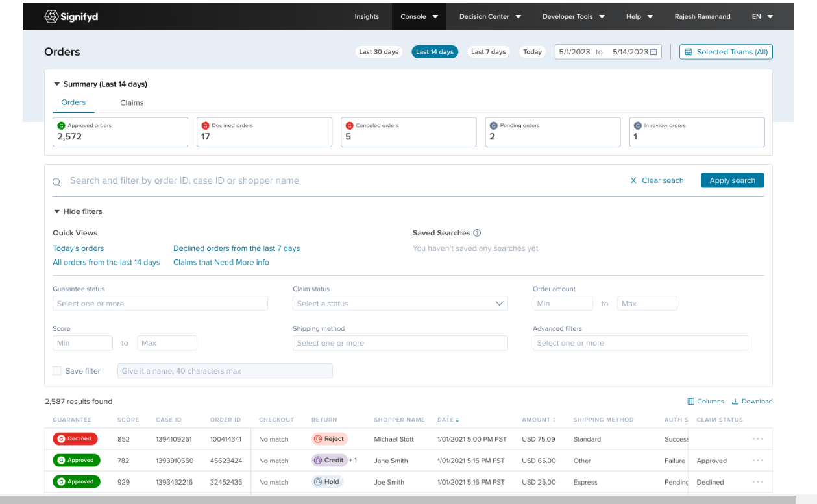The image size is (817, 504).
Task: Click the Saved Searches help icon
Action: tap(477, 233)
